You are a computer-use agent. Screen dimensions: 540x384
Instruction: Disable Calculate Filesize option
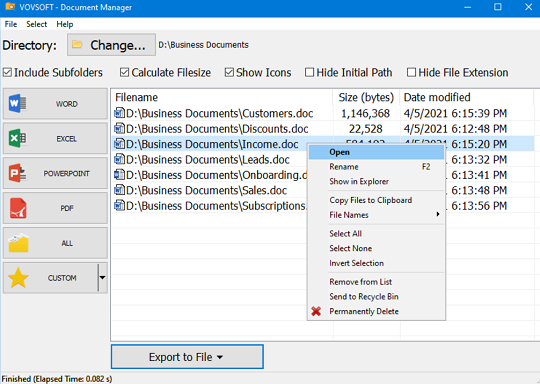click(x=124, y=73)
